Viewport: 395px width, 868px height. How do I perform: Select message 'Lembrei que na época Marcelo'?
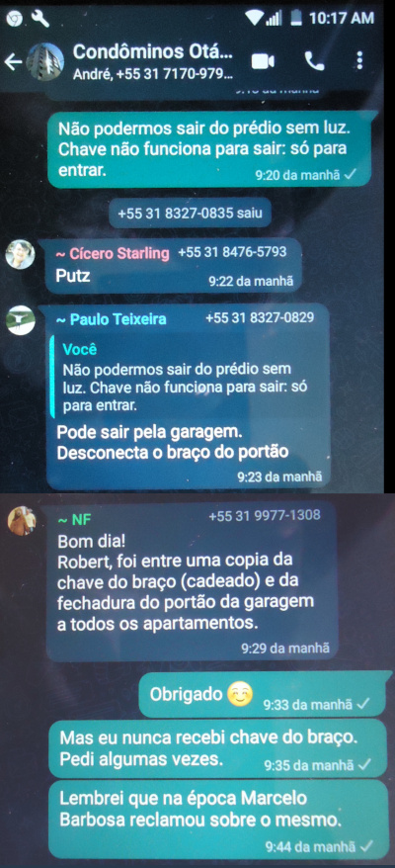[x=215, y=819]
